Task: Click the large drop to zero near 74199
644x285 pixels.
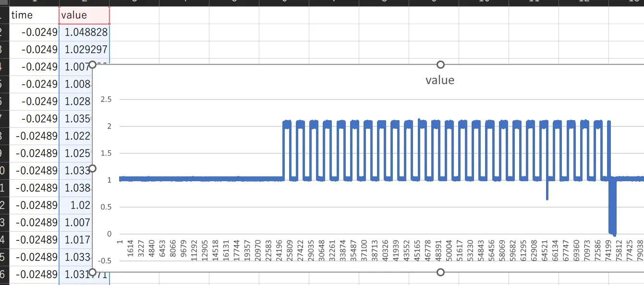Action: click(612, 207)
